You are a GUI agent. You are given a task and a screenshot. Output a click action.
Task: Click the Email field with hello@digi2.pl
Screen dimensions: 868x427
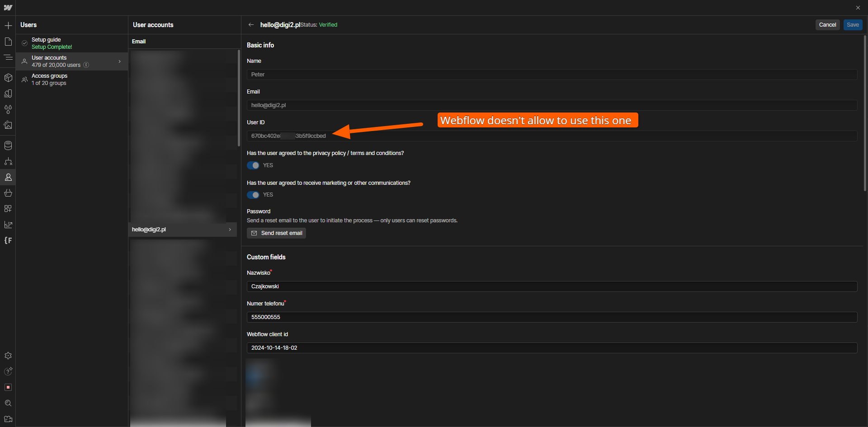point(552,105)
